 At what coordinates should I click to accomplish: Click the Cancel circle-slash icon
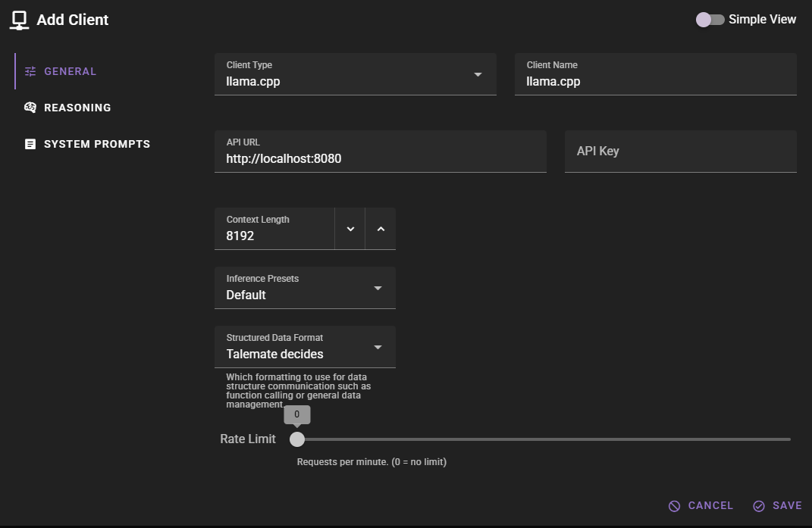click(674, 506)
